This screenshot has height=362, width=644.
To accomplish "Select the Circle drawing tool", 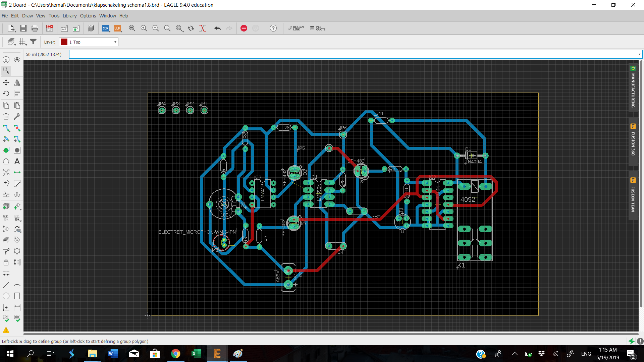I will 6,296.
